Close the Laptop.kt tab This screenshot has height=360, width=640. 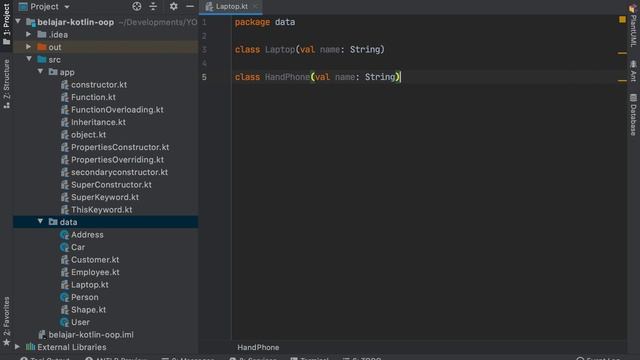point(255,7)
